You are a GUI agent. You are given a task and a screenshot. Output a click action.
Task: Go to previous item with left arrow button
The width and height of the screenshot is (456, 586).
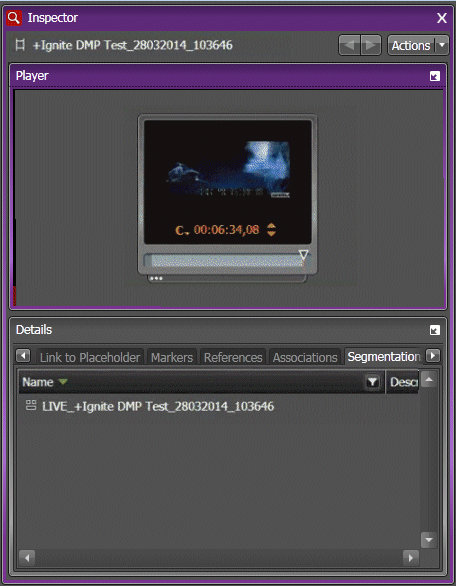tap(349, 45)
